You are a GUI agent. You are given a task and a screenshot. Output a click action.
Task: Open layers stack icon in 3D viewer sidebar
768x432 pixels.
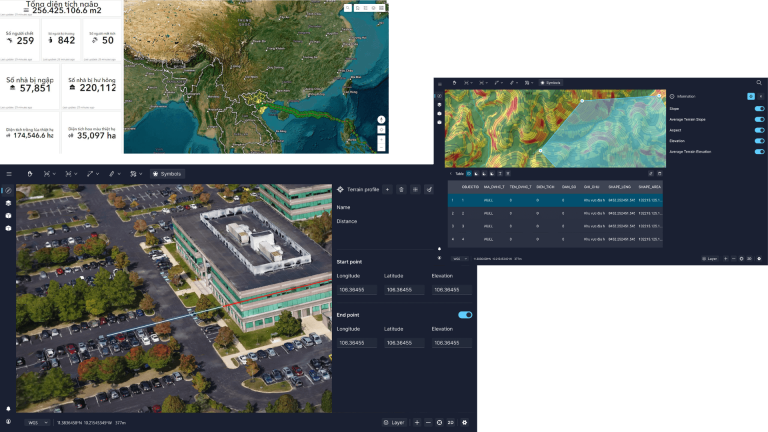(8, 203)
